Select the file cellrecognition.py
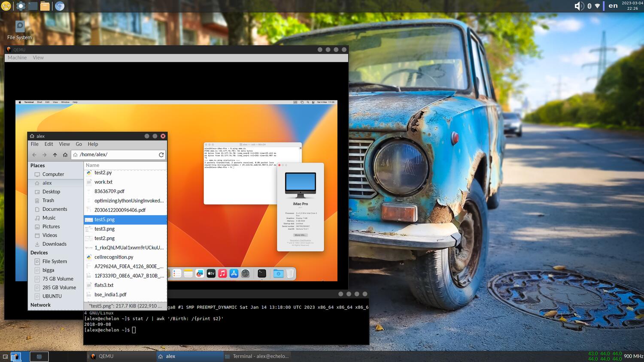Viewport: 644px width, 362px height. 125,257
